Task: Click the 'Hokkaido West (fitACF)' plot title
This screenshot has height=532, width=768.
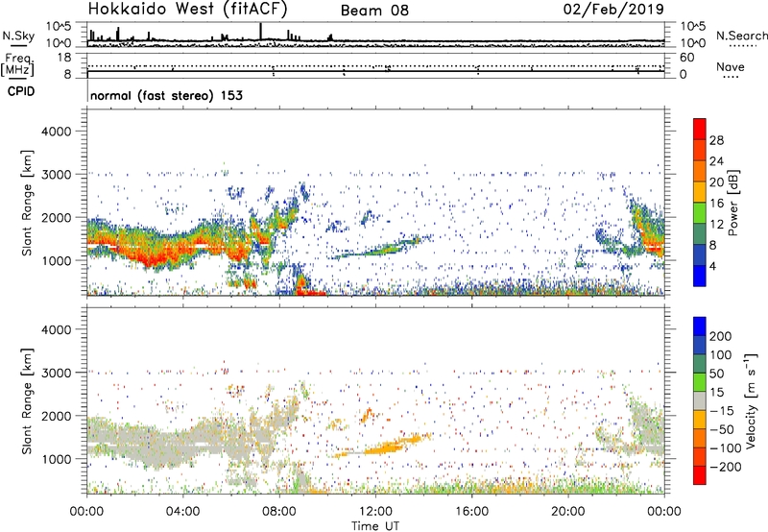Action: (x=187, y=9)
